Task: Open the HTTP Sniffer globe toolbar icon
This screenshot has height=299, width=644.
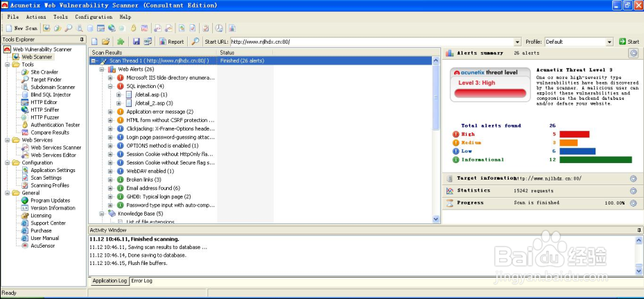Action: coord(112,28)
